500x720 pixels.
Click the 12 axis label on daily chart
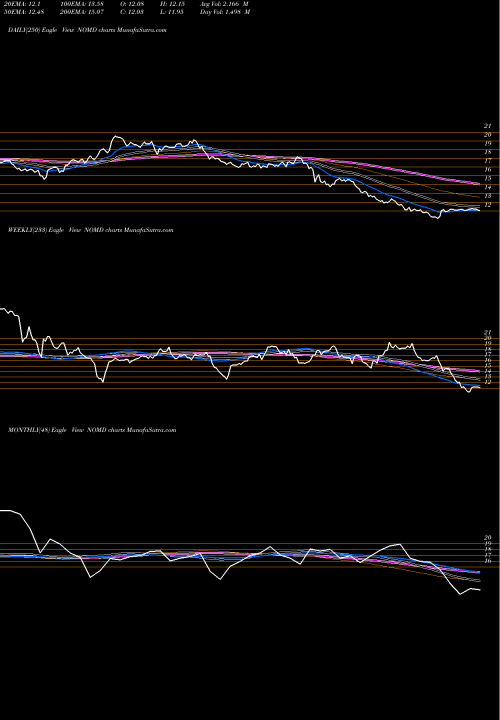488,205
